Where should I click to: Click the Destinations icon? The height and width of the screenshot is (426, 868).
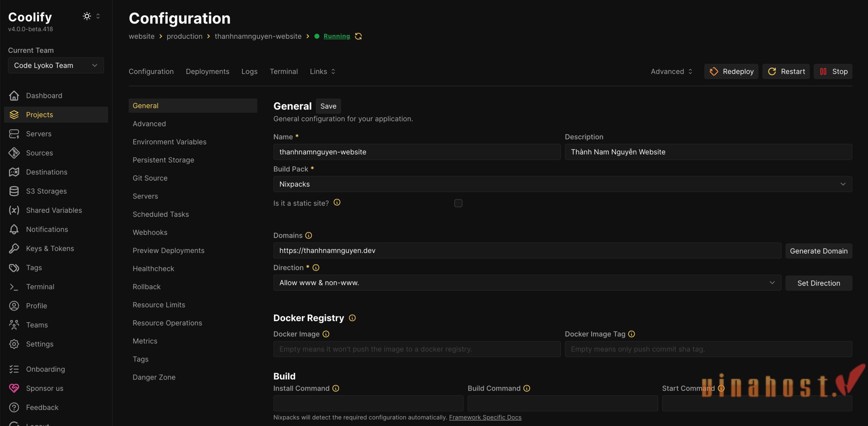(x=14, y=172)
